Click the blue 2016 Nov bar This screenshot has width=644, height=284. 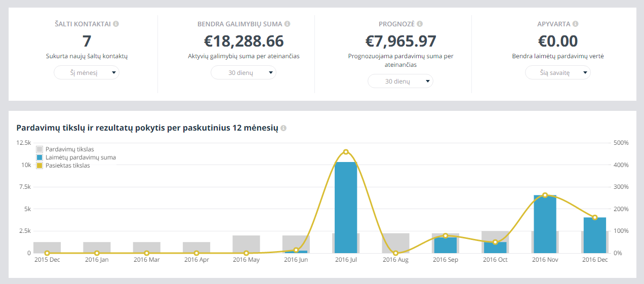[x=545, y=224]
